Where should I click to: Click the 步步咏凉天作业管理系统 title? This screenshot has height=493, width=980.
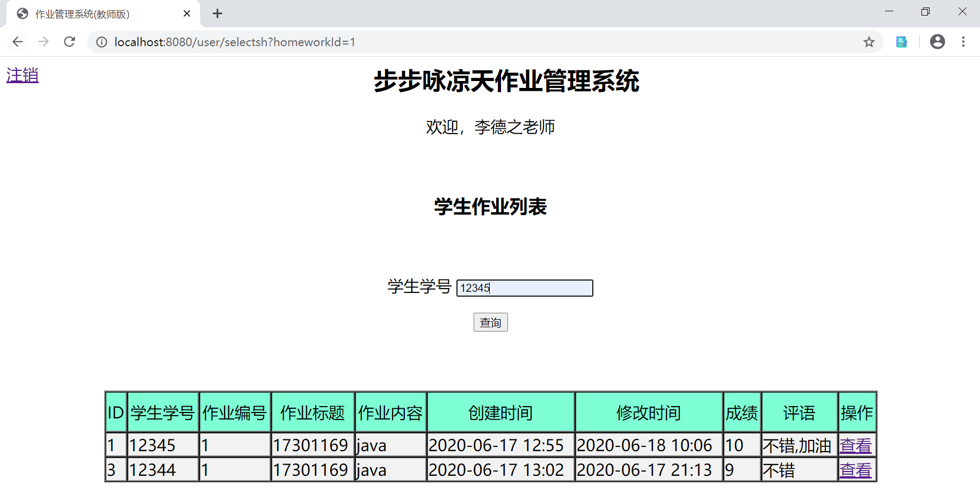(506, 81)
